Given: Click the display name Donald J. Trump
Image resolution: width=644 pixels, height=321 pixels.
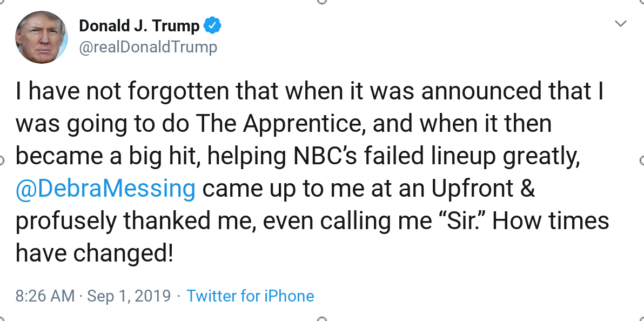Looking at the screenshot, I should [x=139, y=25].
